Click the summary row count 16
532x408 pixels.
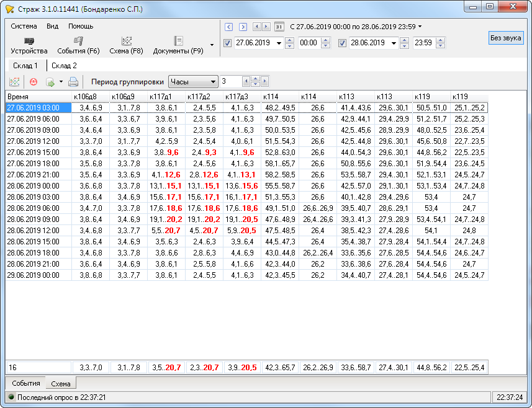click(x=38, y=367)
